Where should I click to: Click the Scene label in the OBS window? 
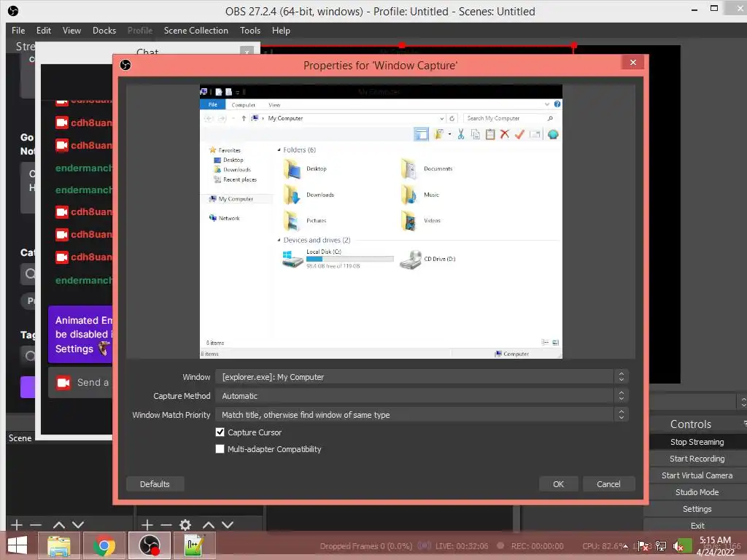[20, 438]
